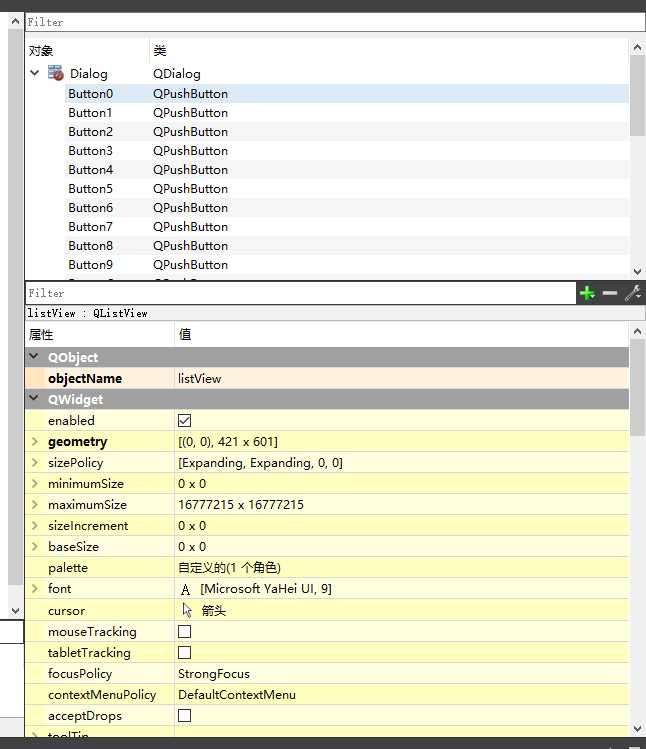Click the maximumSize value 16777215 x 16777215

pyautogui.click(x=241, y=505)
